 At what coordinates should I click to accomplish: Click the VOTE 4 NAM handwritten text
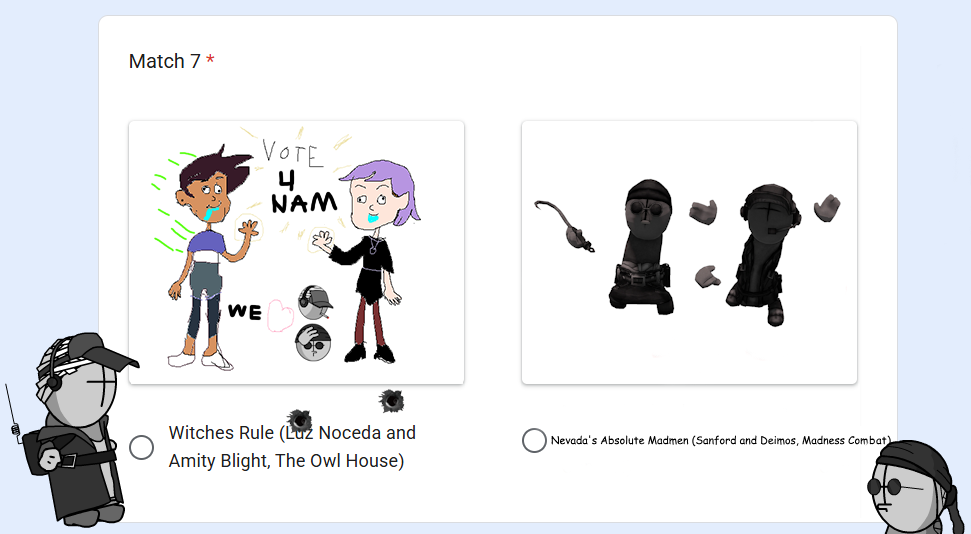point(300,177)
